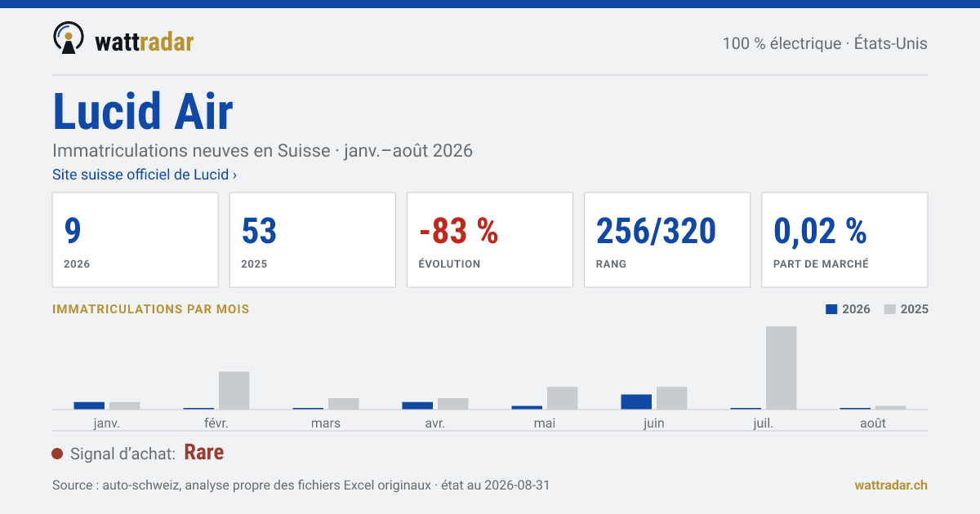Click the -83 % évolution value
Viewport: 980px width, 514px height.
click(x=459, y=232)
